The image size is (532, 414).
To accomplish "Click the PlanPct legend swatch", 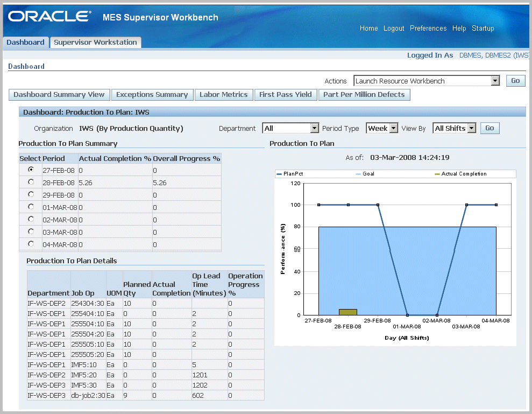I will point(279,174).
